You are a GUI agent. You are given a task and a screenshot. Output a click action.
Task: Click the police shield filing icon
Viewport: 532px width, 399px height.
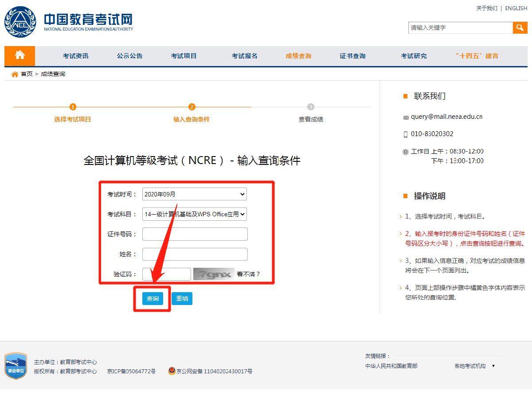pyautogui.click(x=172, y=371)
